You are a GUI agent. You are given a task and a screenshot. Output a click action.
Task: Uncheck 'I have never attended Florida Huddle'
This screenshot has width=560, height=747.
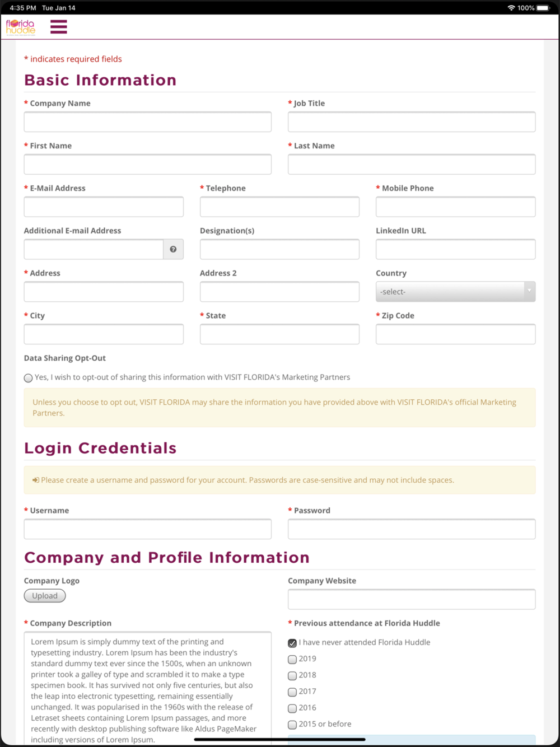pos(292,643)
